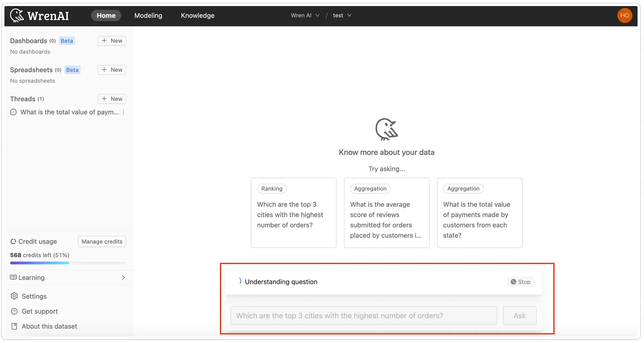Go to the Knowledge tab
The height and width of the screenshot is (343, 644).
coord(197,15)
